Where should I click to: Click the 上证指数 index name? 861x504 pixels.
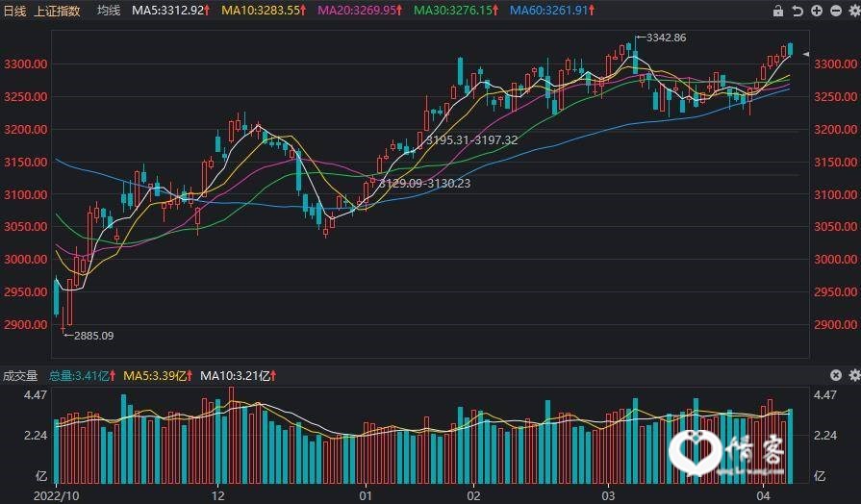click(x=57, y=11)
